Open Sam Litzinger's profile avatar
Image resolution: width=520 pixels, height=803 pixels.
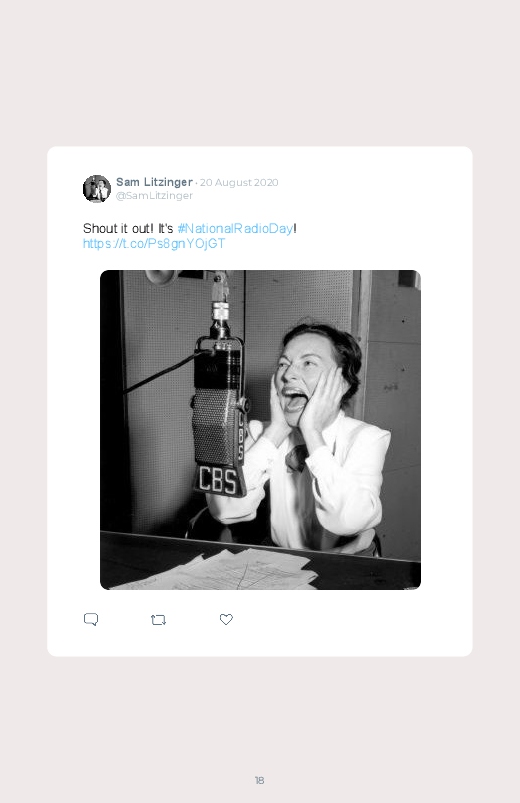[x=97, y=188]
